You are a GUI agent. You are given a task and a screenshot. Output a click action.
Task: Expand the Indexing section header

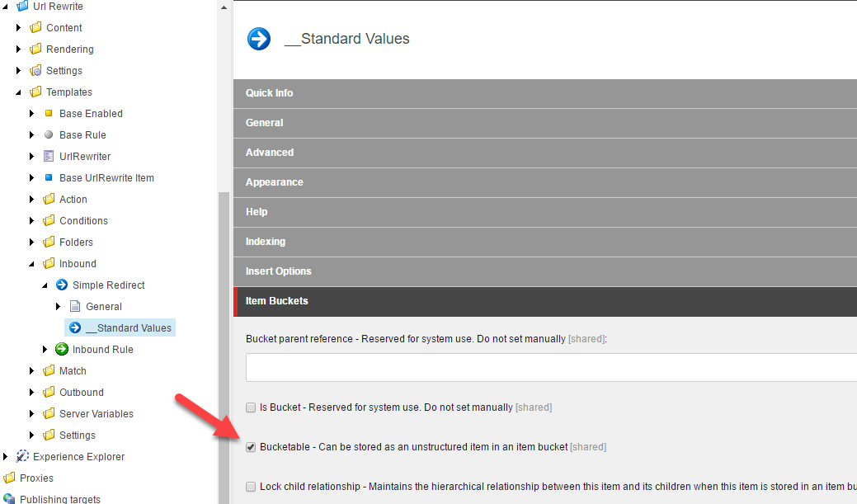(x=545, y=242)
